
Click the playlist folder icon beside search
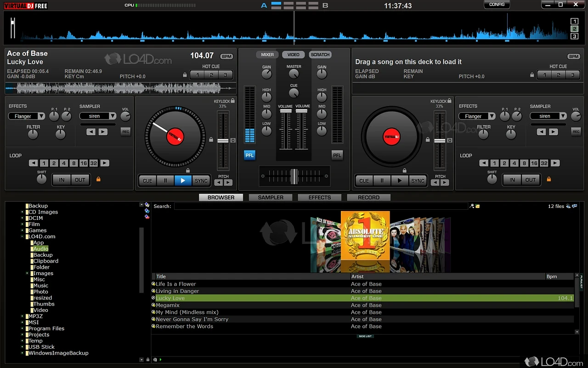coord(478,206)
